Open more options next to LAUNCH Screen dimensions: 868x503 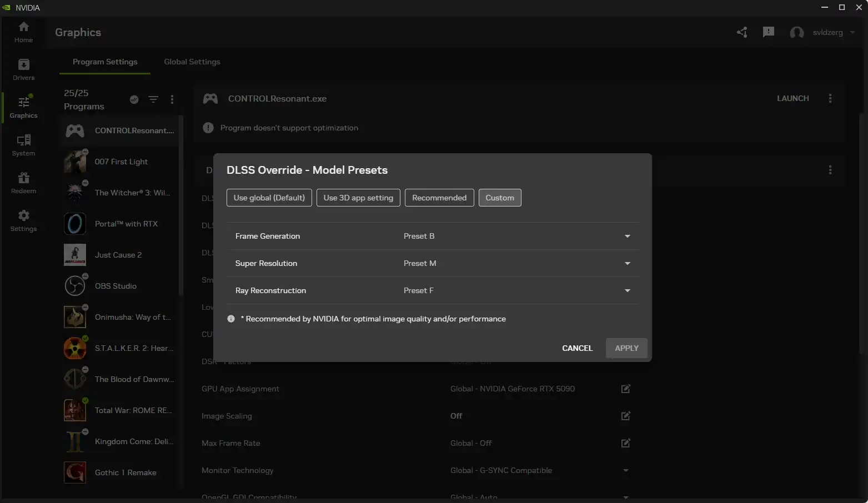click(830, 98)
